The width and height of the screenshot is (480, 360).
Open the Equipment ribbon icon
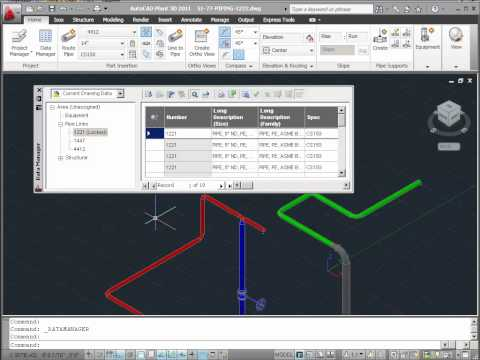point(427,39)
